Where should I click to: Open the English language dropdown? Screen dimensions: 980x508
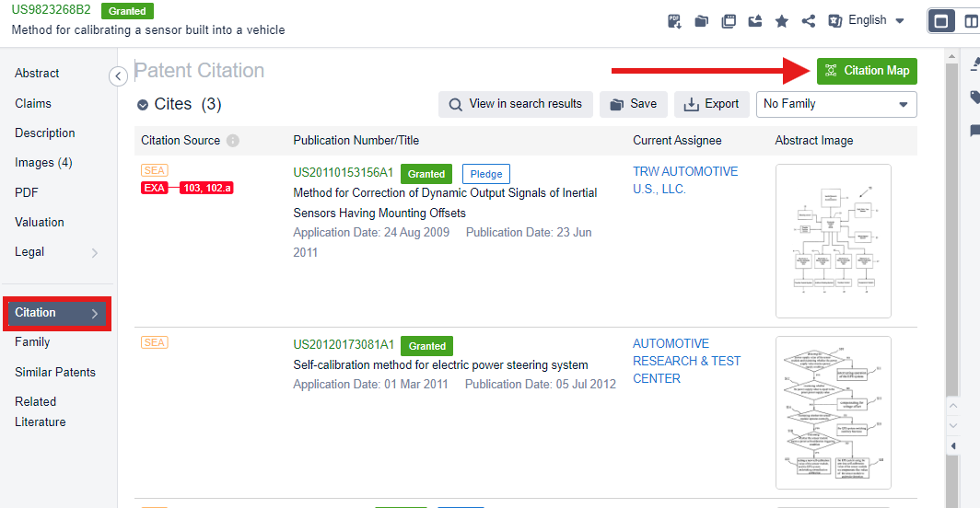867,20
